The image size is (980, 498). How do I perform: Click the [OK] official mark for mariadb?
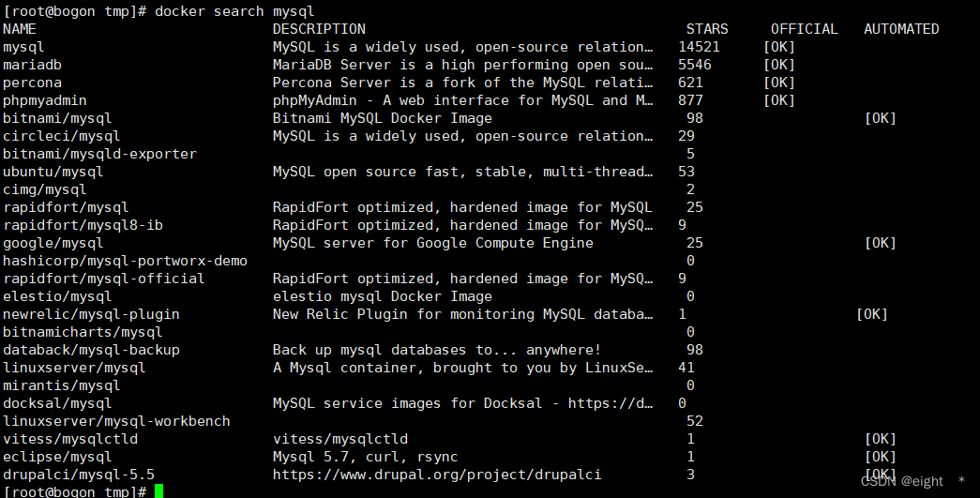tap(778, 65)
